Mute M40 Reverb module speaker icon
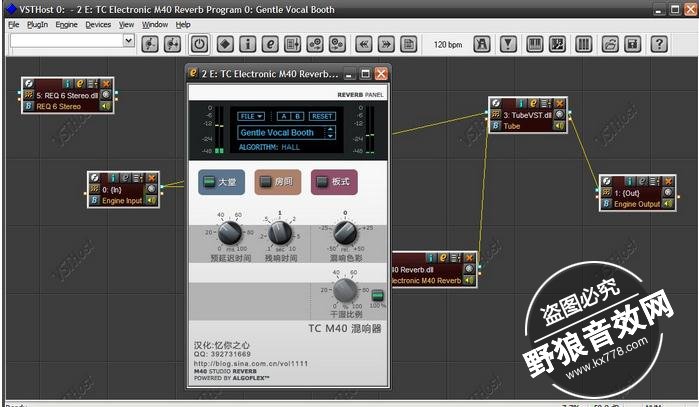 click(469, 280)
